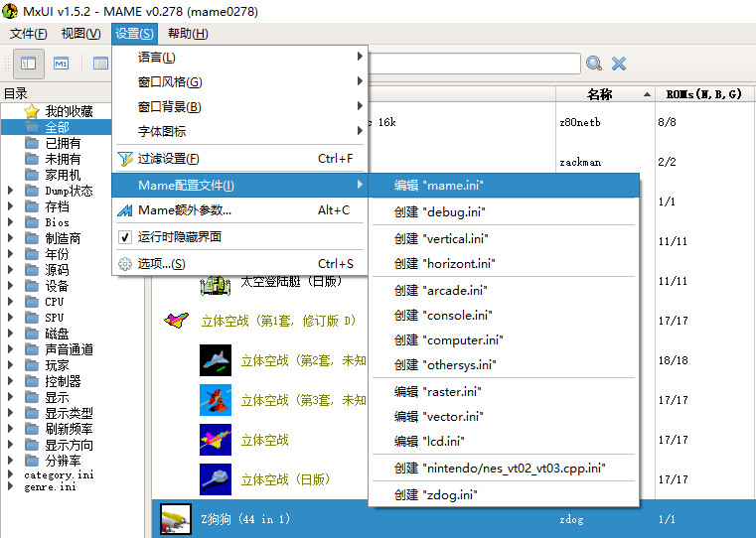This screenshot has width=756, height=538.
Task: Click the game icon for 立体空战 (第1套, 修订版 D)
Action: coord(176,320)
